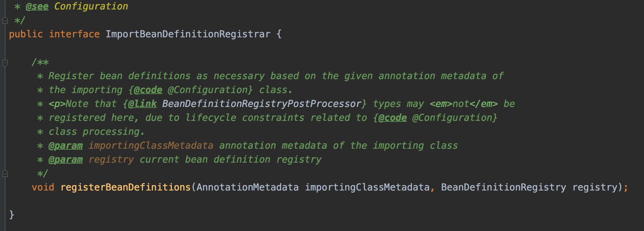Click fold marker beside the class comment end
Screen dimensions: 644x231
pyautogui.click(x=5, y=21)
